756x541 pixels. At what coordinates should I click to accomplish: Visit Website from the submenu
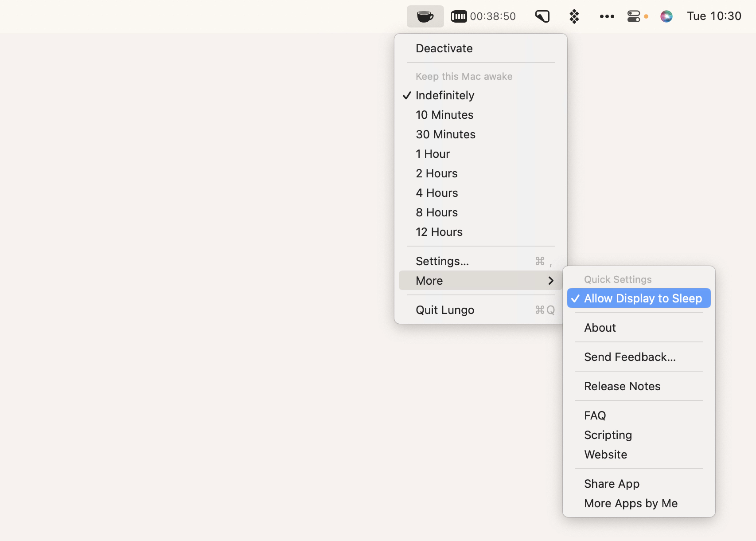click(639, 455)
